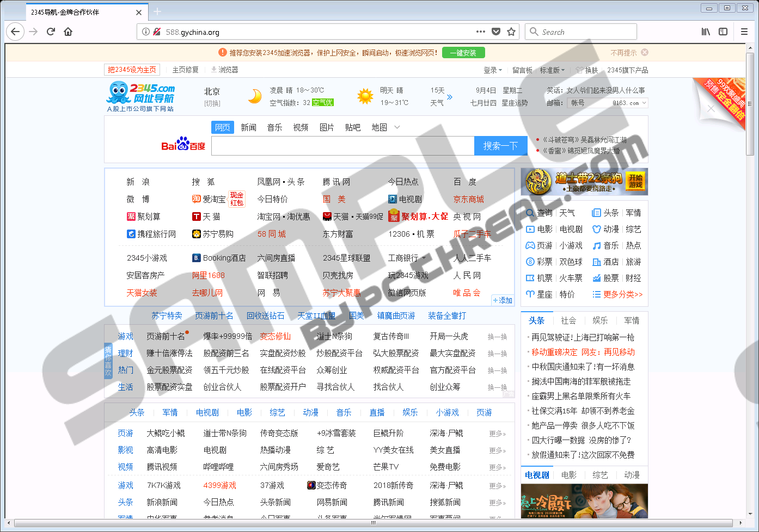
Task: Expand the @163.com email domain dropdown
Action: (645, 103)
